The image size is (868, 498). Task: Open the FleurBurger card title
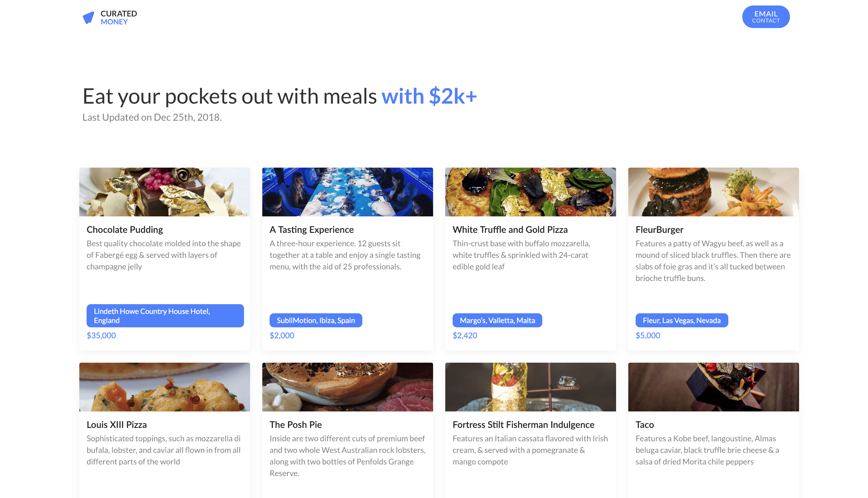point(659,229)
